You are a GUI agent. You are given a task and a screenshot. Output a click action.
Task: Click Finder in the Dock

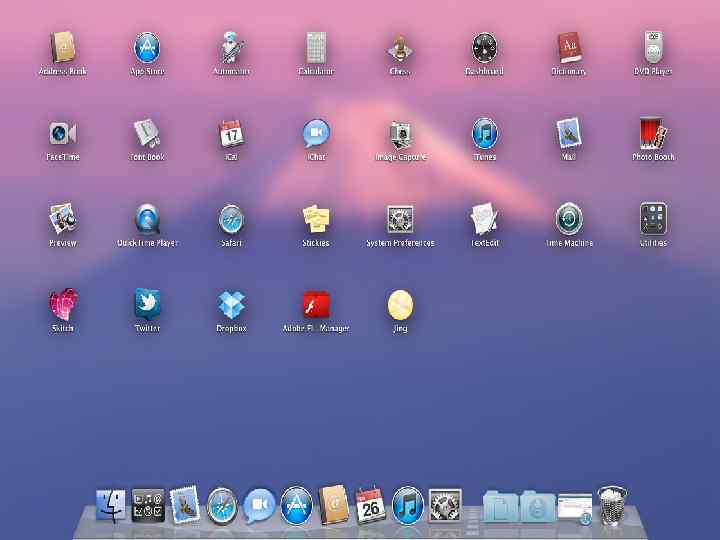coord(111,506)
